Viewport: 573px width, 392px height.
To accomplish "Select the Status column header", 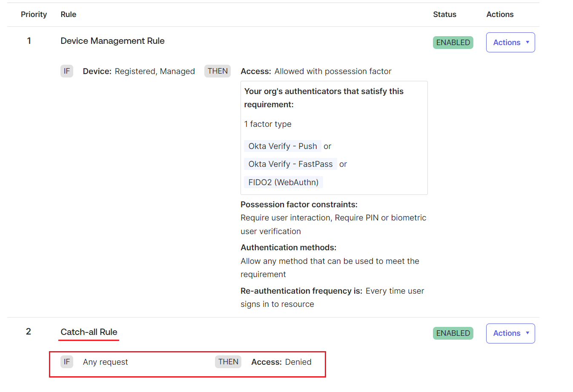I will [444, 14].
